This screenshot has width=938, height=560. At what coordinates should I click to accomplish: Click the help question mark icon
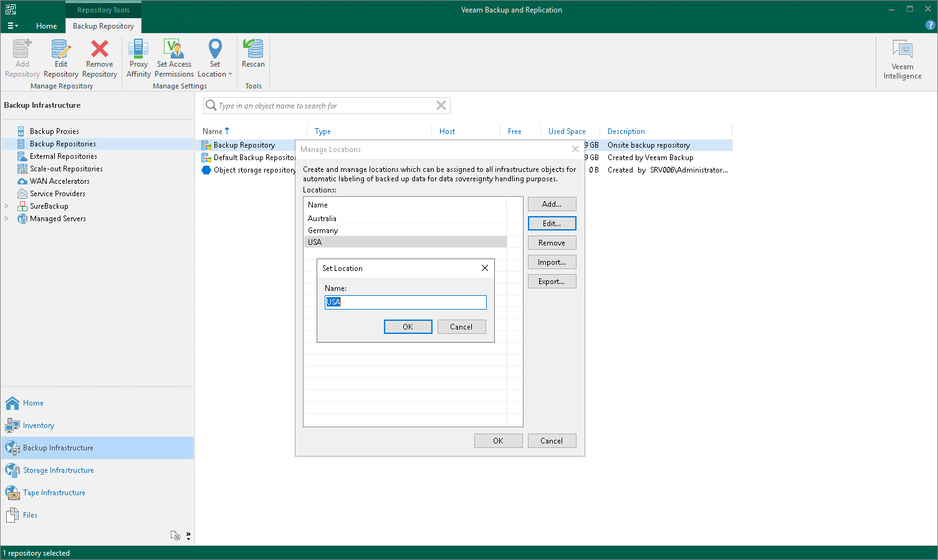point(930,26)
